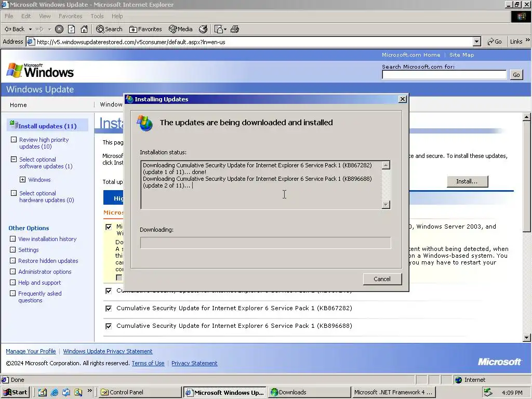The height and width of the screenshot is (399, 532).
Task: Open View installation history link
Action: click(47, 239)
